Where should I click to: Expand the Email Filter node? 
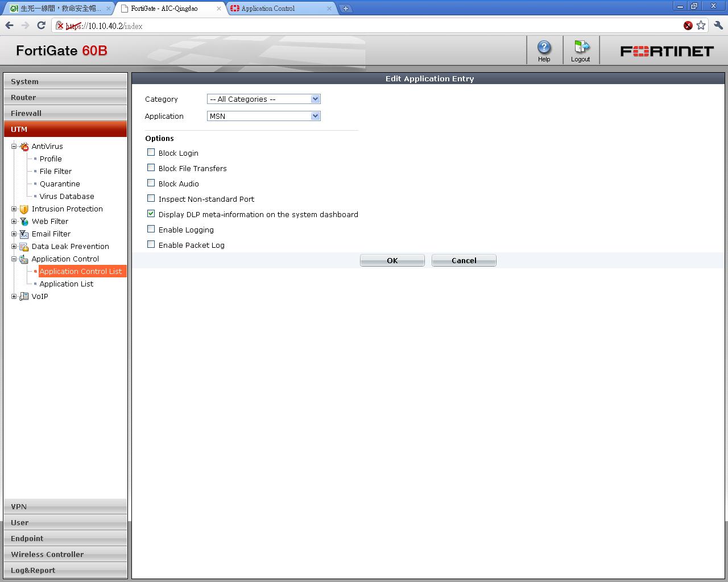[14, 234]
